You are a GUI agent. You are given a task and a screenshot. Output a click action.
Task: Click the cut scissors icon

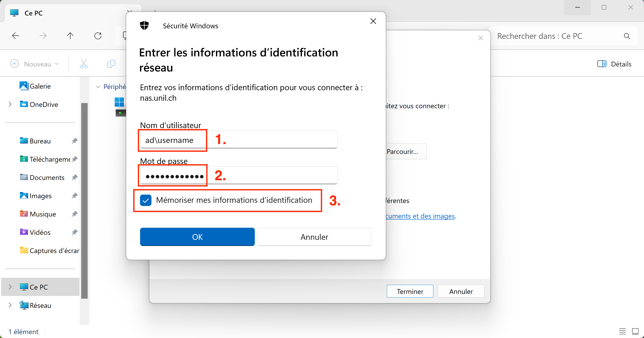coord(84,64)
